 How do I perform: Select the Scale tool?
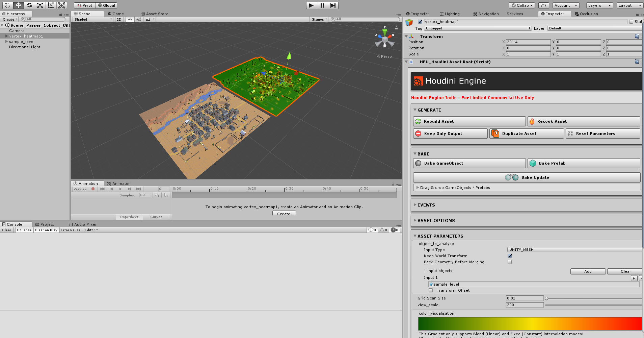point(41,5)
